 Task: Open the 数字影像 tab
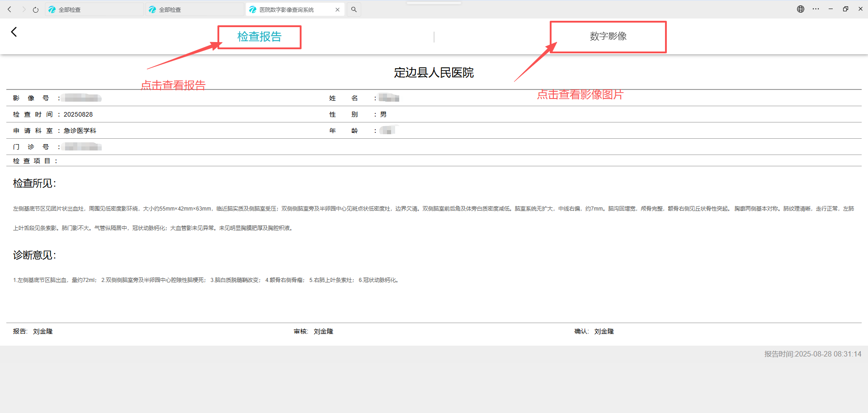(x=608, y=36)
